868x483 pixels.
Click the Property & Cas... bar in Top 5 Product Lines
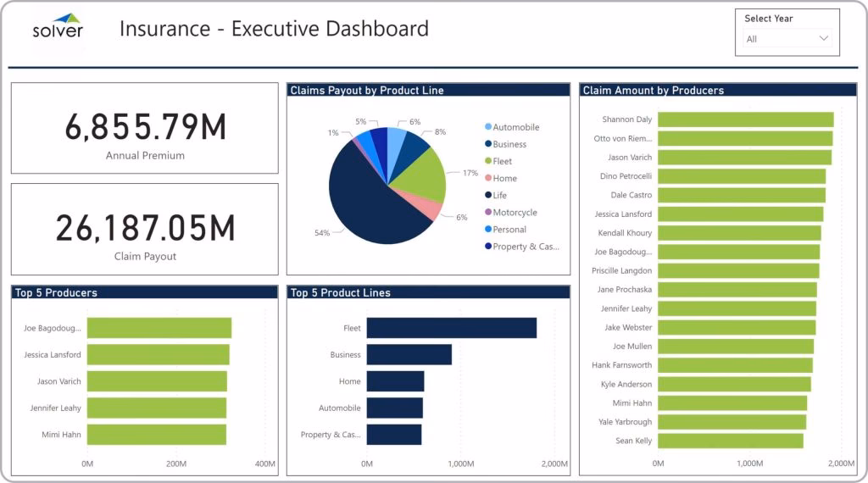[x=394, y=435]
